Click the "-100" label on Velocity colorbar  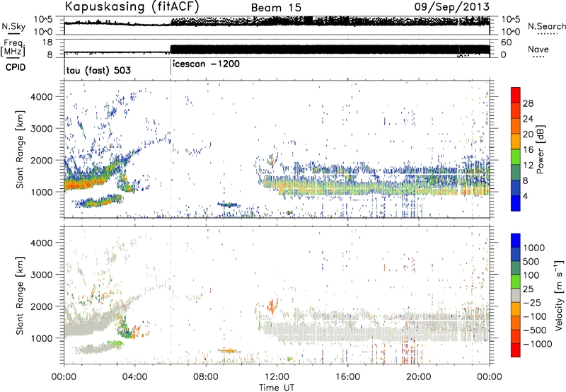click(x=535, y=316)
